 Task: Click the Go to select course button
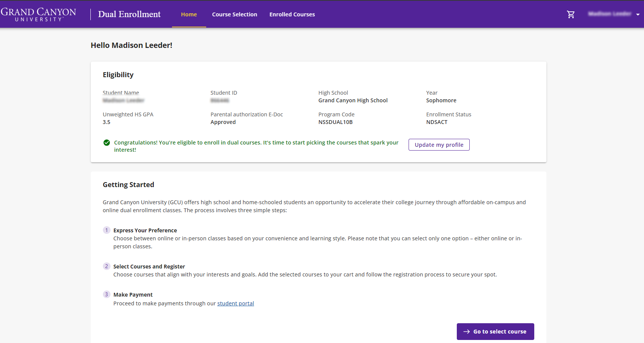pyautogui.click(x=495, y=332)
